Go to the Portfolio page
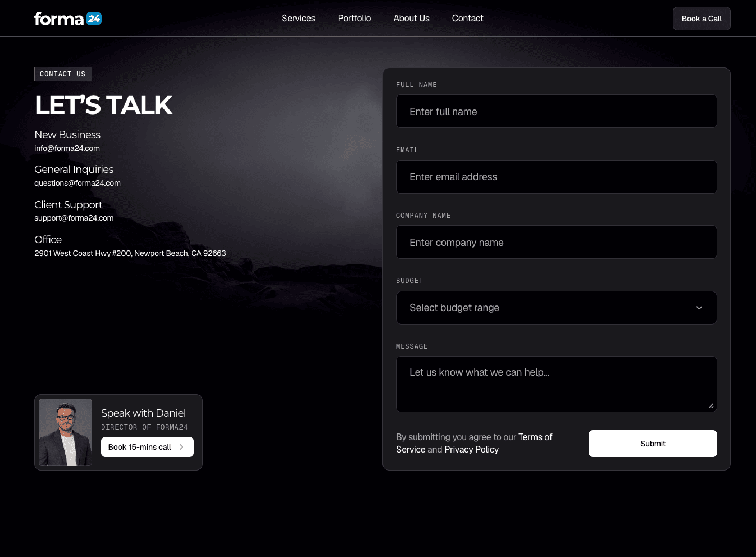Image resolution: width=756 pixels, height=557 pixels. 354,19
